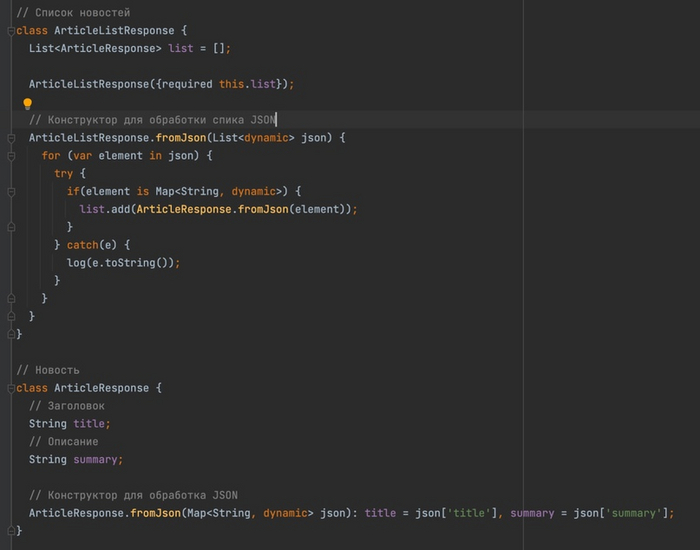Screen dimensions: 700x550
Task: Click fold end marker of ArticleListResponse class
Action: [x=10, y=334]
